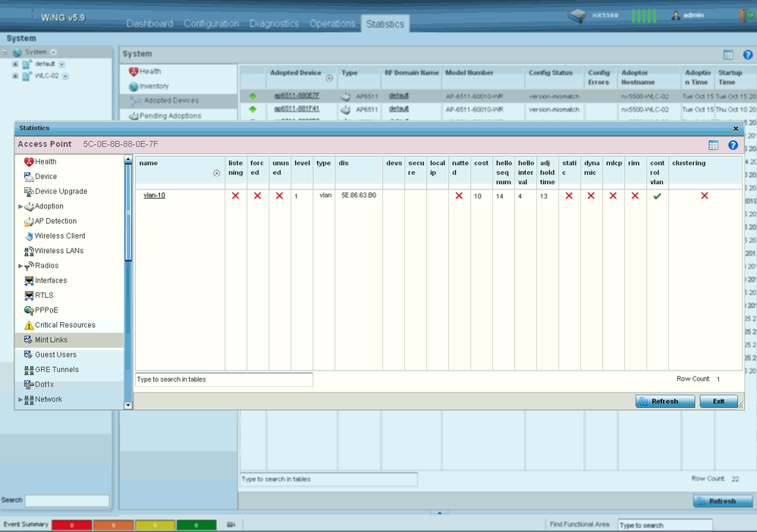Open the AP Detection statistics
The image size is (757, 532).
(55, 221)
